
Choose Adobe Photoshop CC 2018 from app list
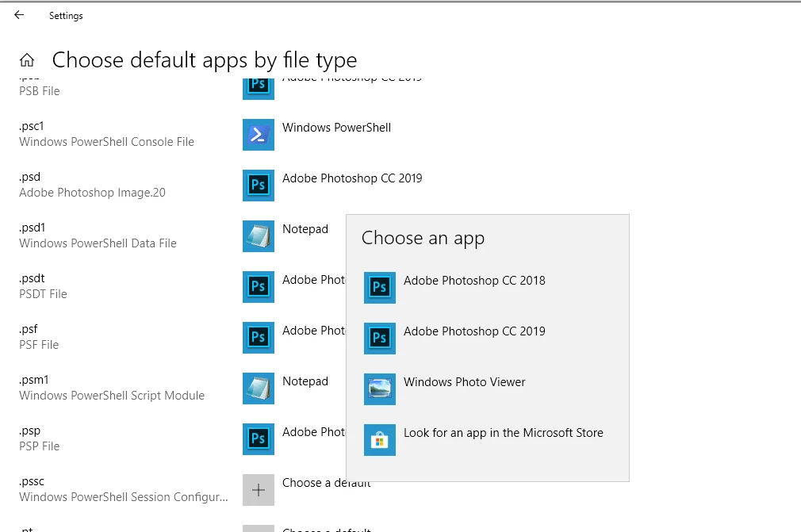[474, 281]
